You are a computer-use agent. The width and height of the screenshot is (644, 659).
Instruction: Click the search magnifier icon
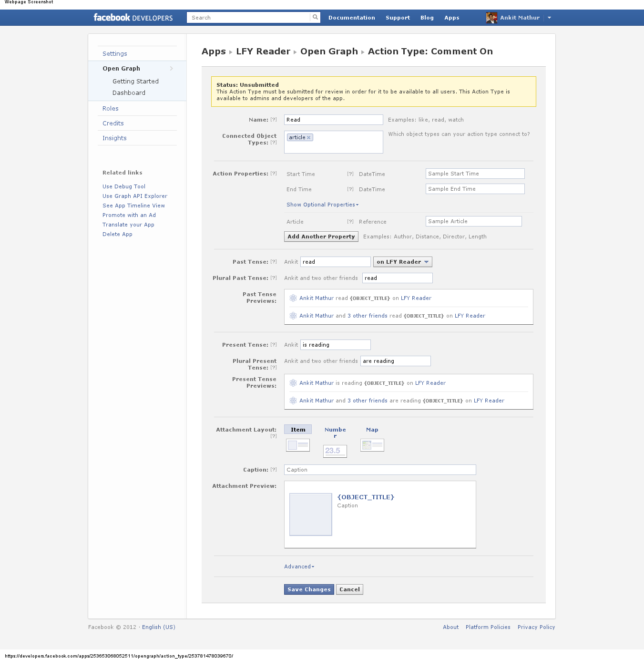[x=315, y=18]
